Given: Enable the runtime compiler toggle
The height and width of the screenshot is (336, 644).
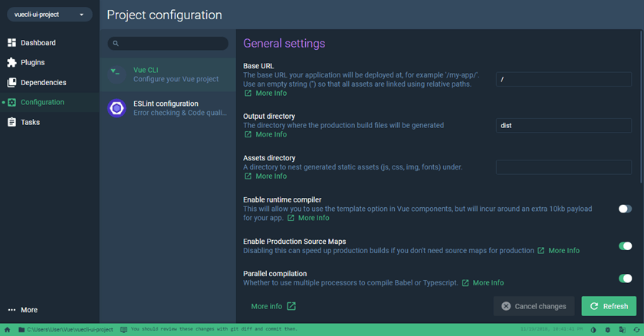Looking at the screenshot, I should pos(625,209).
